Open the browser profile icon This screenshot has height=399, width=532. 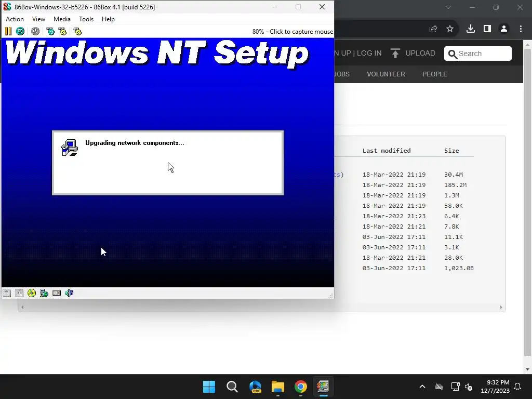pos(504,29)
